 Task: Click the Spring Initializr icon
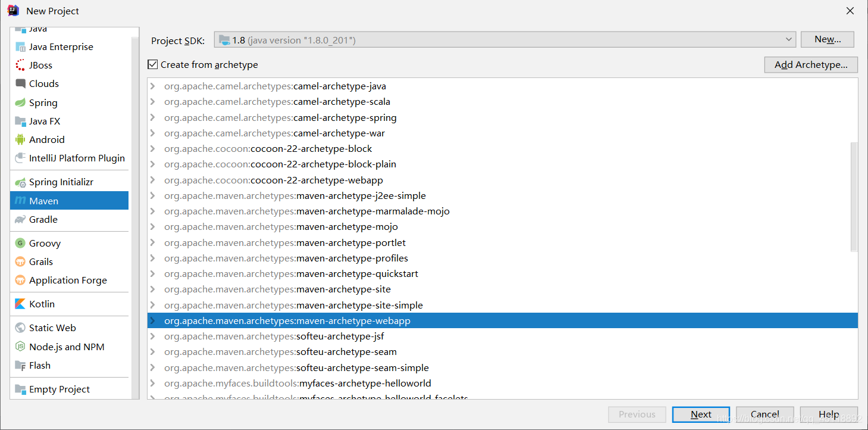[20, 182]
